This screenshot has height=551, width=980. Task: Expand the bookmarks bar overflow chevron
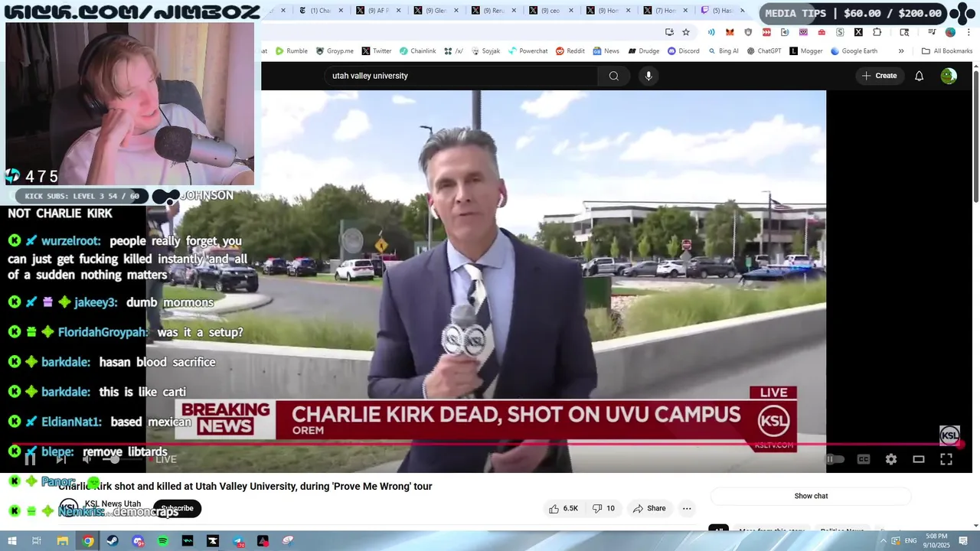tap(901, 51)
